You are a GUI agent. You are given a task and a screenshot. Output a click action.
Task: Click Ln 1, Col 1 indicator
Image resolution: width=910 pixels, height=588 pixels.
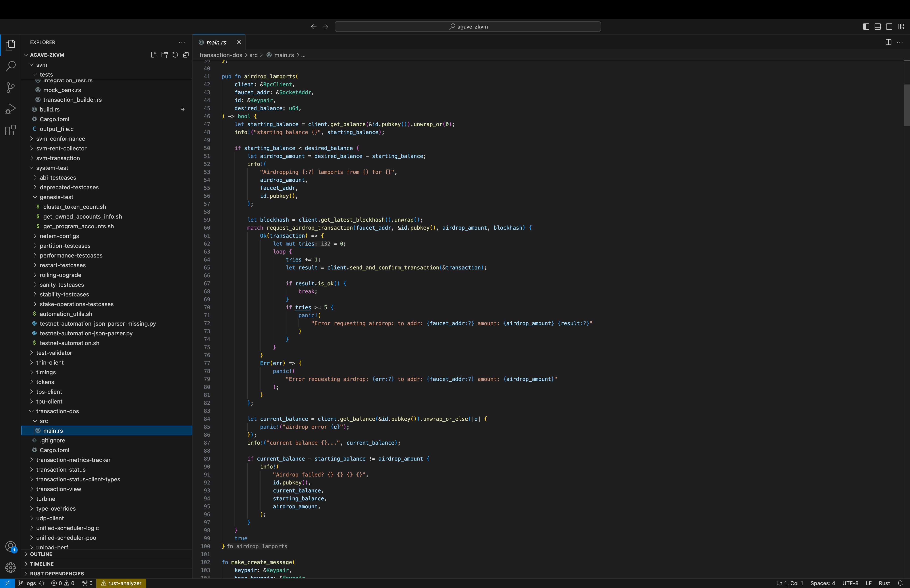789,583
